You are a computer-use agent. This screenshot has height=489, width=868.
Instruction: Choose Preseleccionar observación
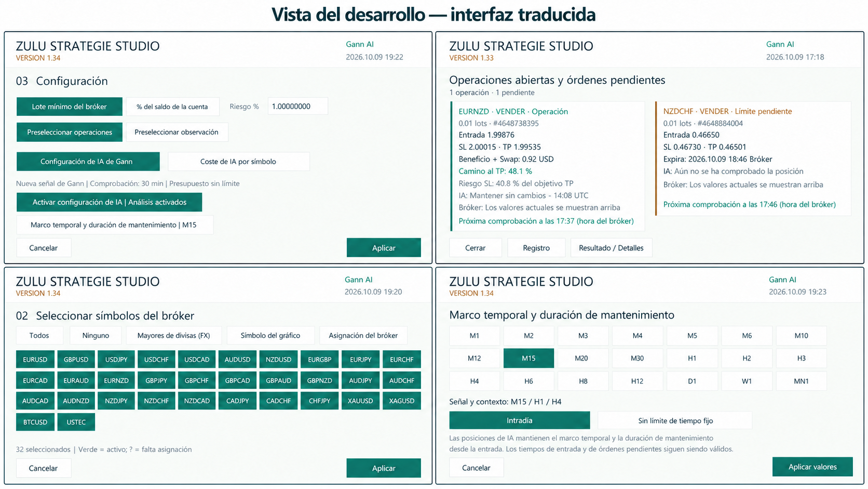177,132
